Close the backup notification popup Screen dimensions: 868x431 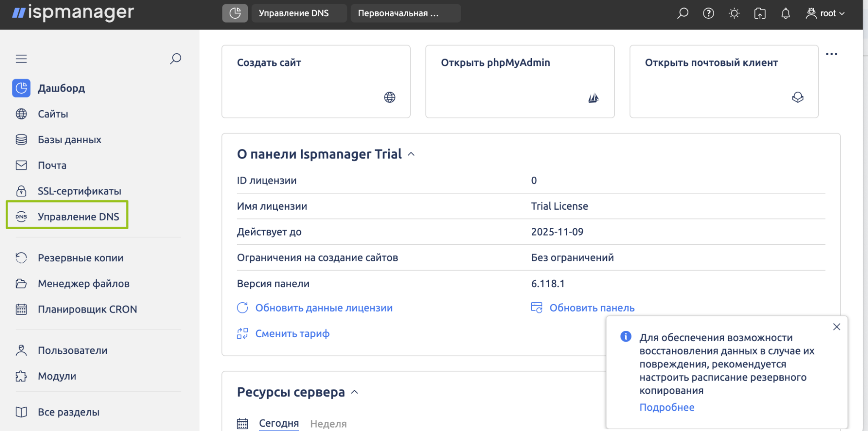click(x=836, y=327)
